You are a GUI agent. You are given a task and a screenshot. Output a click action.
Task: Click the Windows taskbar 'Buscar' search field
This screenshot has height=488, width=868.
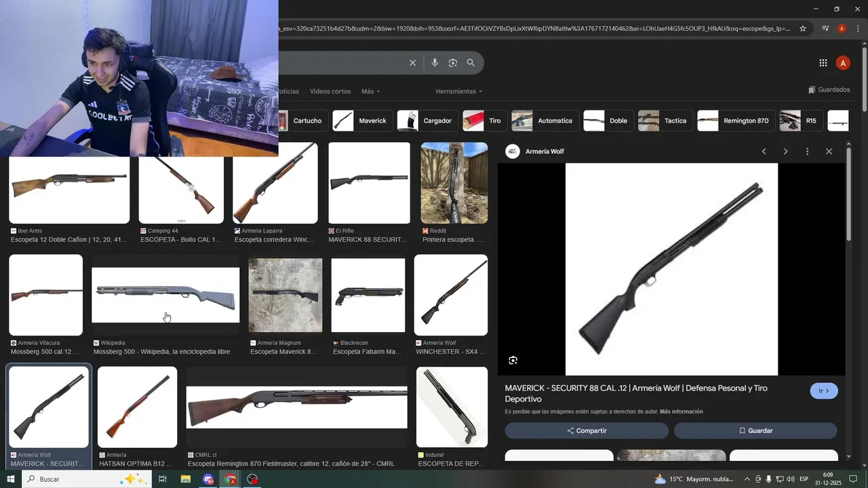tap(87, 479)
